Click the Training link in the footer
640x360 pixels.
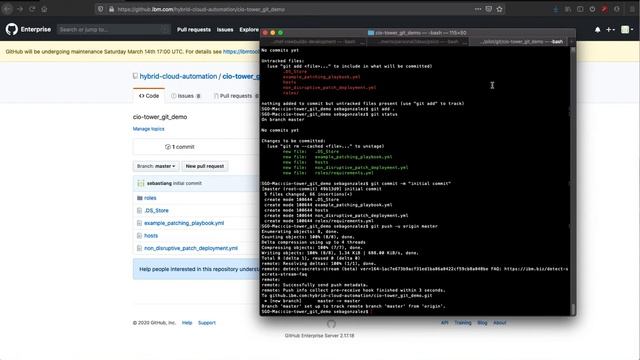(463, 323)
